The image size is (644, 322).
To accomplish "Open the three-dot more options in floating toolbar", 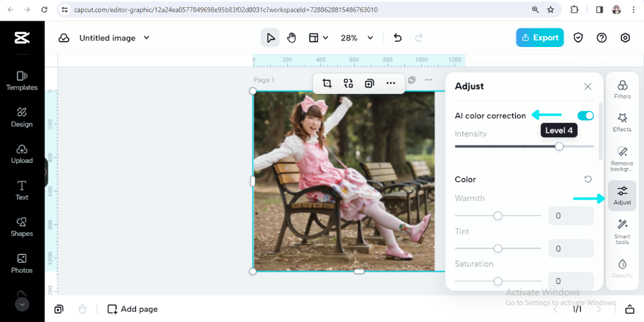I will [x=391, y=83].
